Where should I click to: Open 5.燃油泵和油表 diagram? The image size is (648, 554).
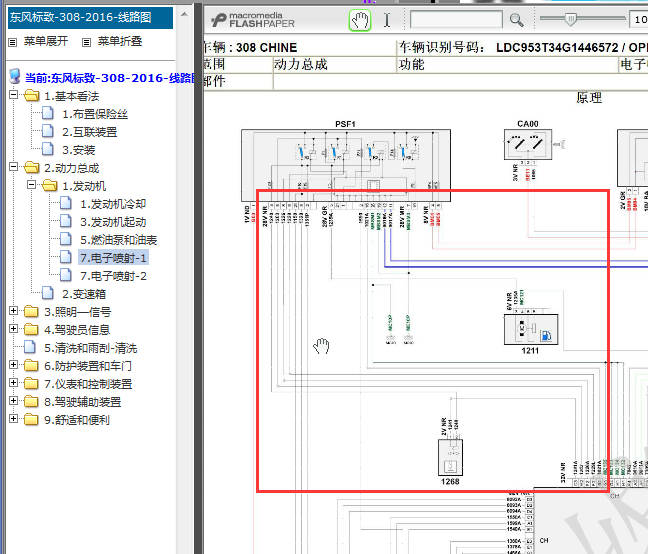pos(119,240)
